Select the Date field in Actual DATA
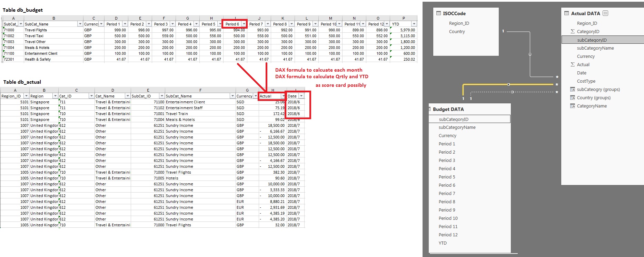644x257 pixels. [x=582, y=73]
